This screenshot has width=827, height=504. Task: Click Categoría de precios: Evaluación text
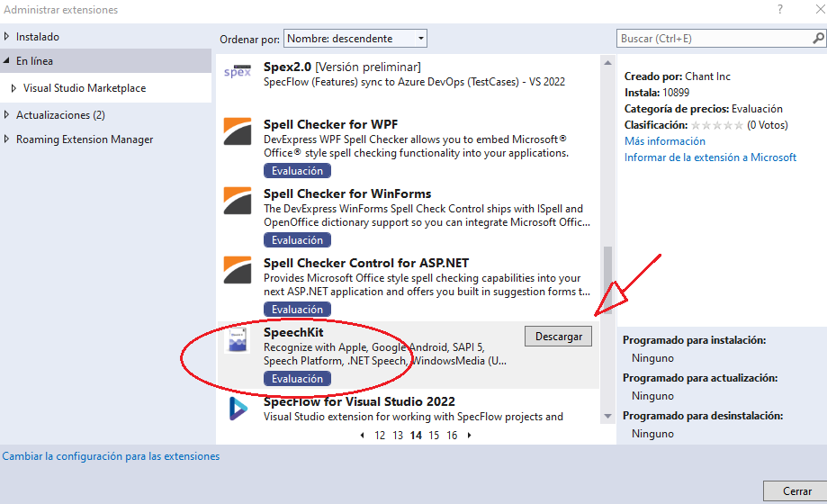704,109
